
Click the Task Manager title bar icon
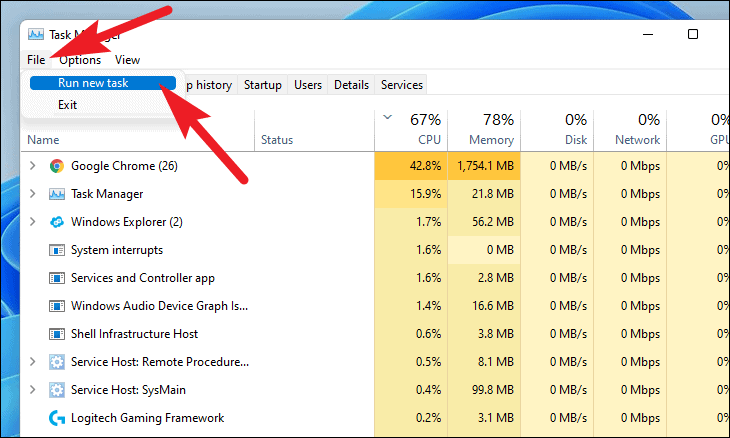[x=36, y=34]
